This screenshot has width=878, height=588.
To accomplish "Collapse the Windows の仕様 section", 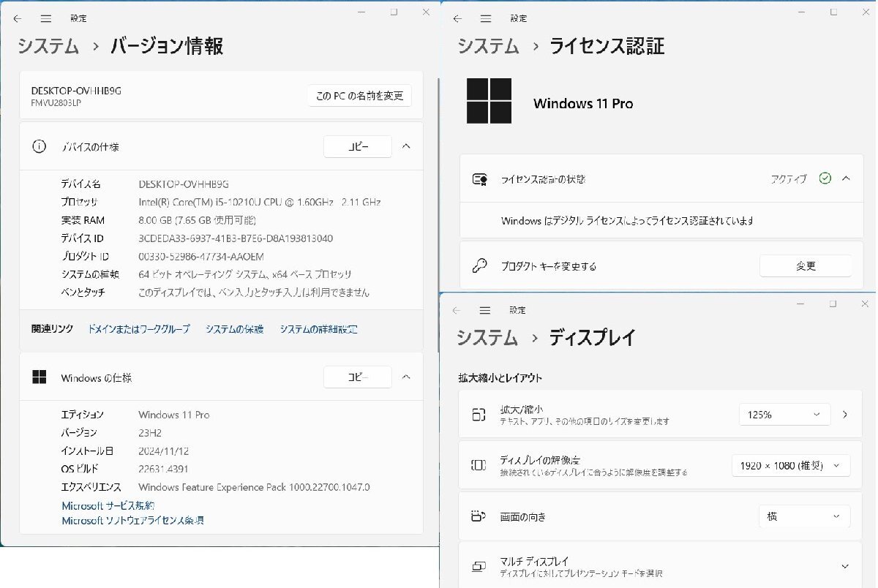I will click(407, 377).
